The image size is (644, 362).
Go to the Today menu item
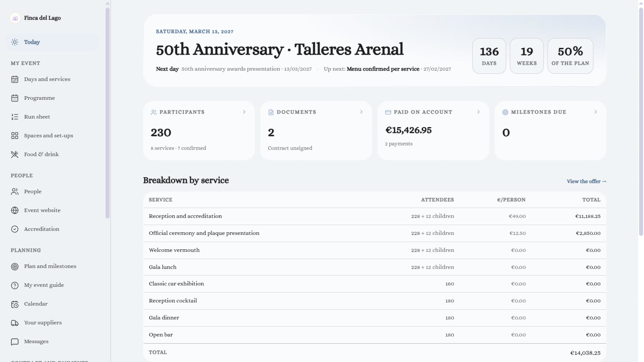tap(53, 42)
